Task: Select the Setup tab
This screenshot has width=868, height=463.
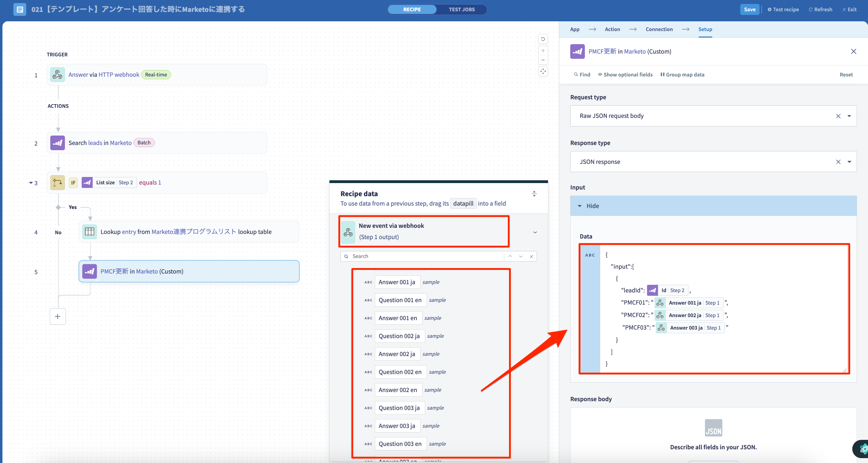Action: pyautogui.click(x=705, y=29)
